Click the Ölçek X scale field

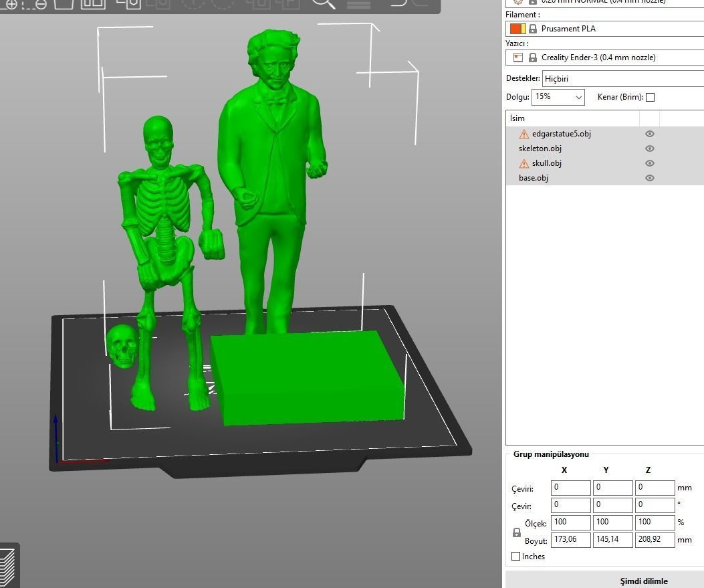click(x=571, y=522)
